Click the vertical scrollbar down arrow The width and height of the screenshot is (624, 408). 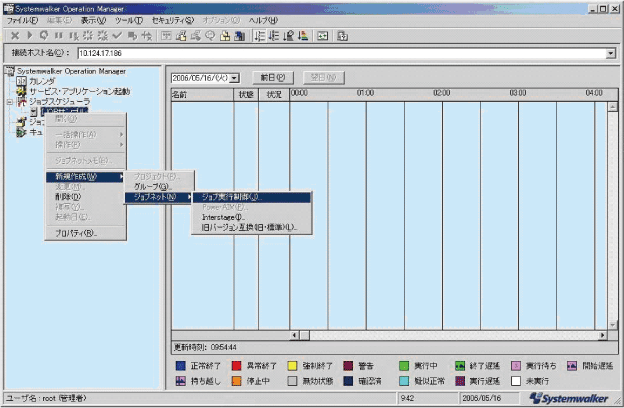click(x=612, y=325)
